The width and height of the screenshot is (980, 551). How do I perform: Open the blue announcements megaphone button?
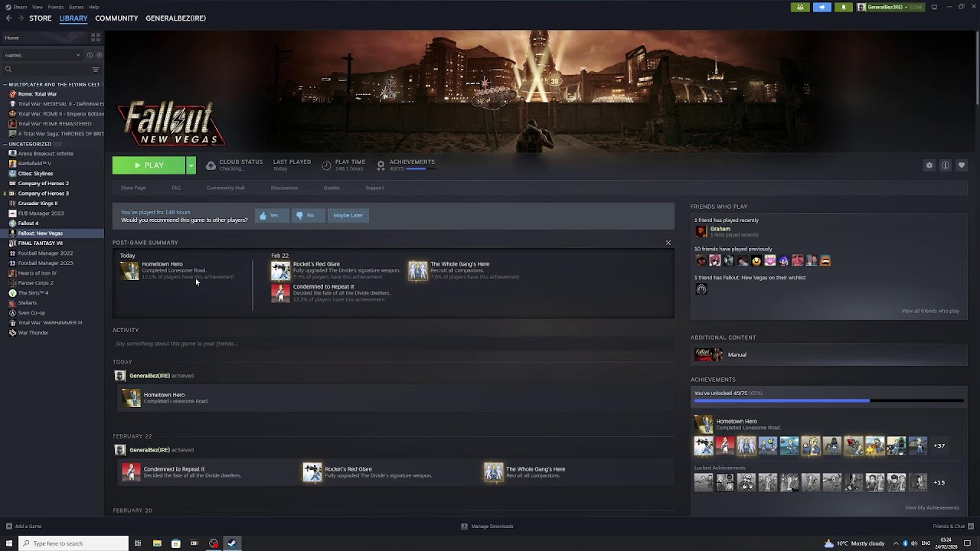(x=822, y=7)
